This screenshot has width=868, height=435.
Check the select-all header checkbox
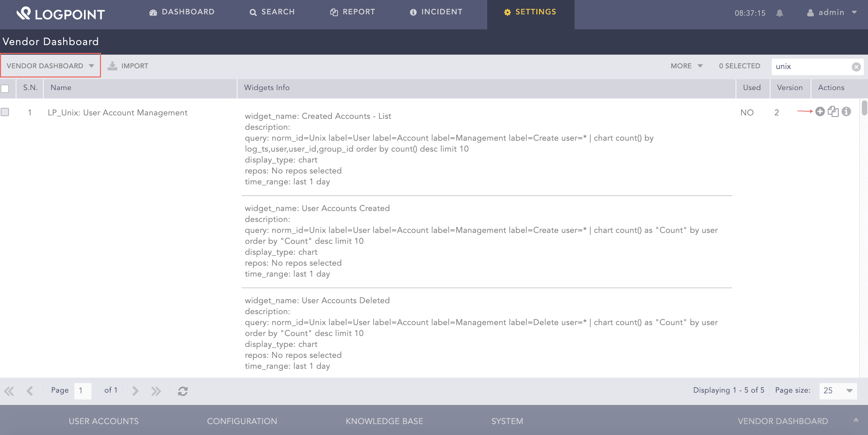tap(5, 89)
